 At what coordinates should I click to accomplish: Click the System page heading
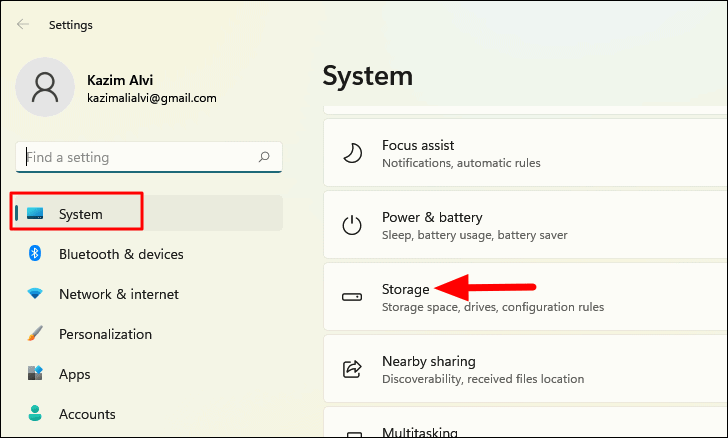pos(367,76)
